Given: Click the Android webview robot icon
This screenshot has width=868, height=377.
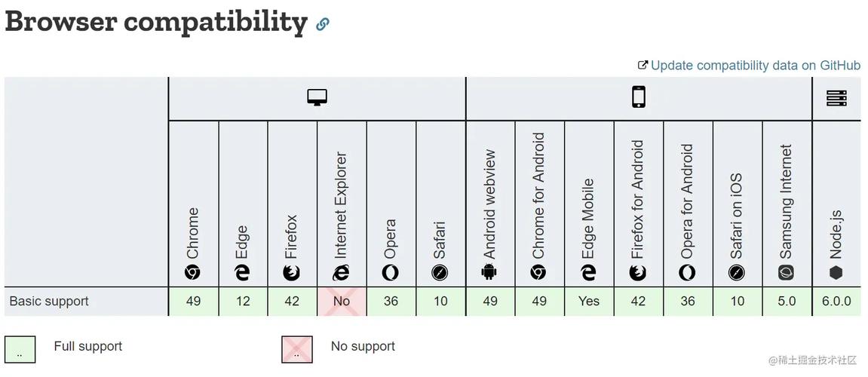Looking at the screenshot, I should (x=489, y=273).
